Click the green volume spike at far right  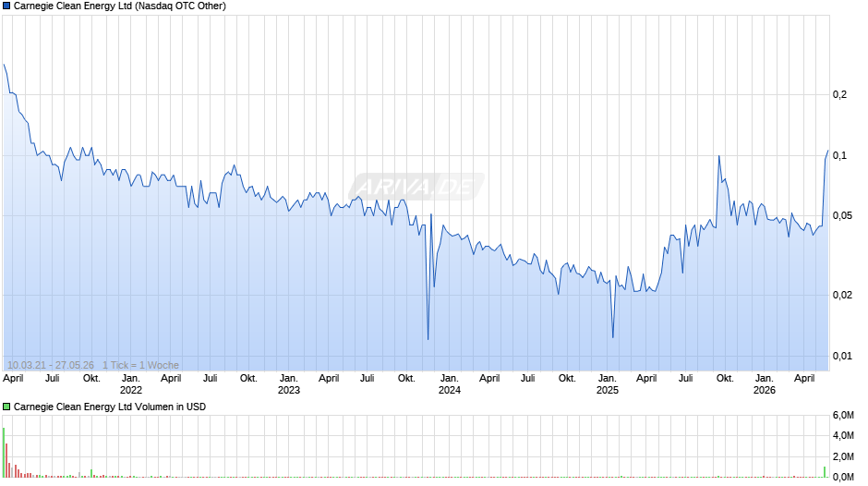click(x=825, y=472)
